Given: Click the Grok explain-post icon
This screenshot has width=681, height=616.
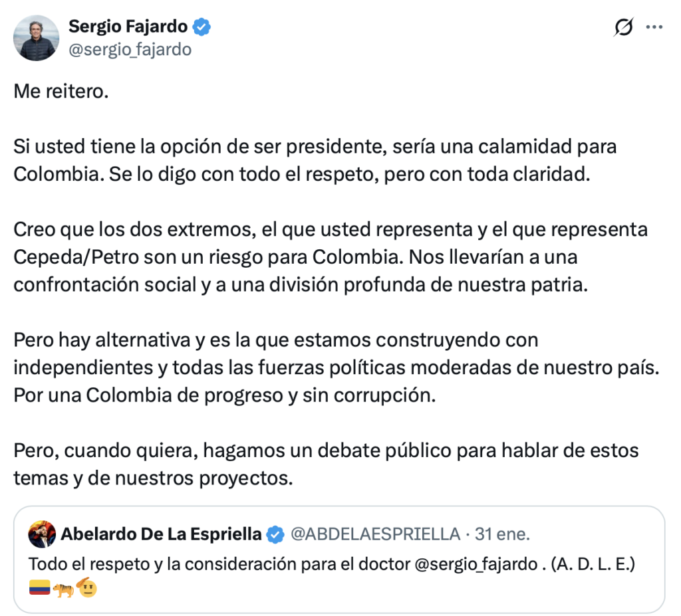Looking at the screenshot, I should tap(624, 27).
